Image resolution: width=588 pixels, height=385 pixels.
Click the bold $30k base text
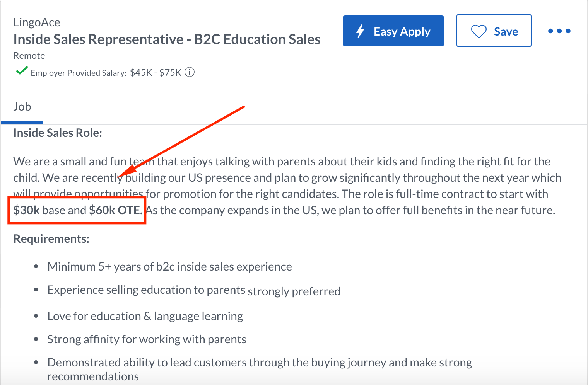point(26,210)
